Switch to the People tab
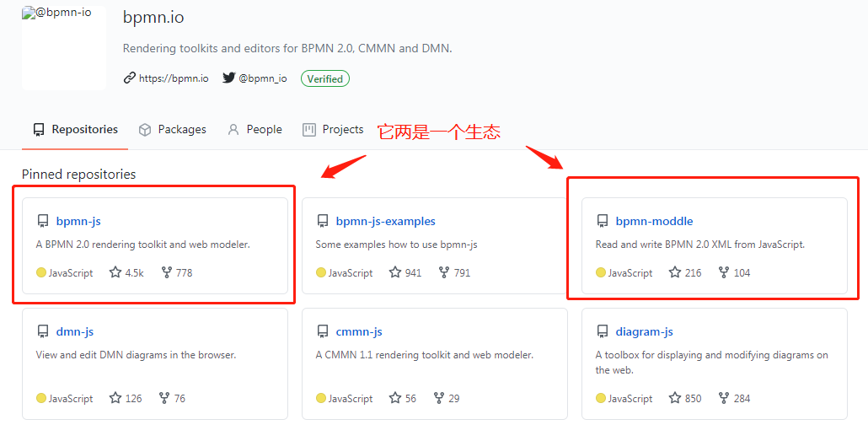Viewport: 868px width, 441px height. [255, 130]
